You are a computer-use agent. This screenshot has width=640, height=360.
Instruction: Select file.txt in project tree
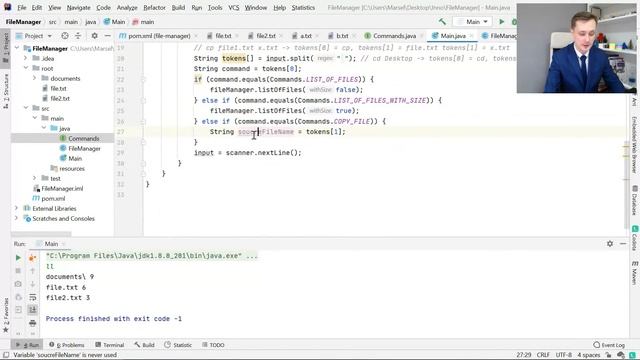tap(58, 88)
